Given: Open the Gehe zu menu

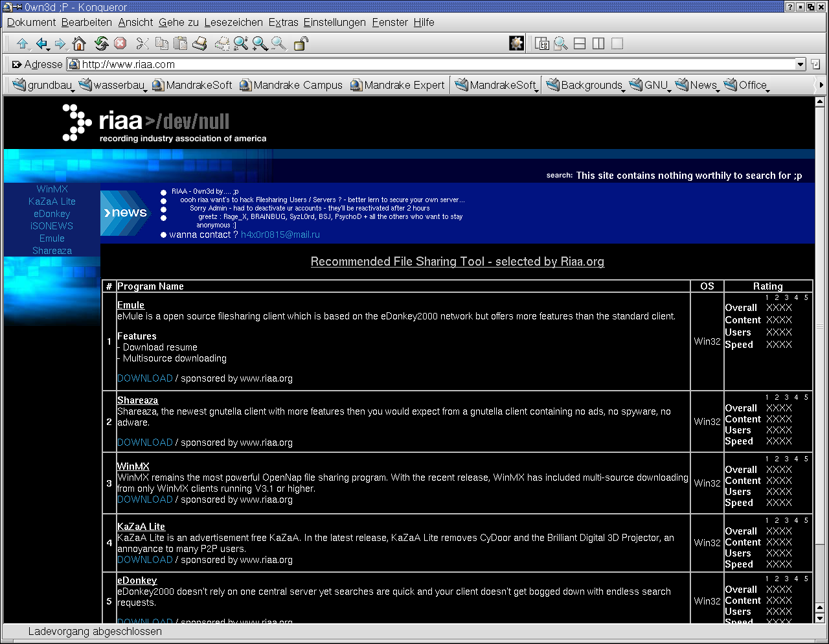Looking at the screenshot, I should [179, 22].
